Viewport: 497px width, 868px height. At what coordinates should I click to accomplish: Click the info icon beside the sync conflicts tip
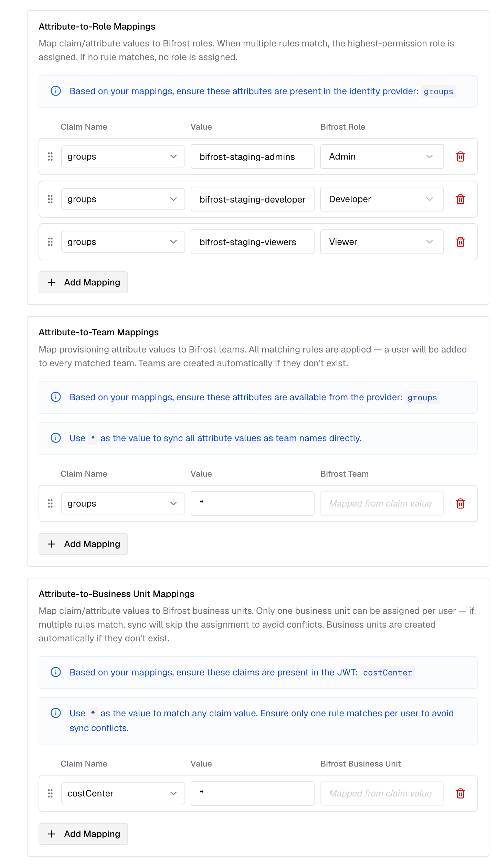point(56,713)
